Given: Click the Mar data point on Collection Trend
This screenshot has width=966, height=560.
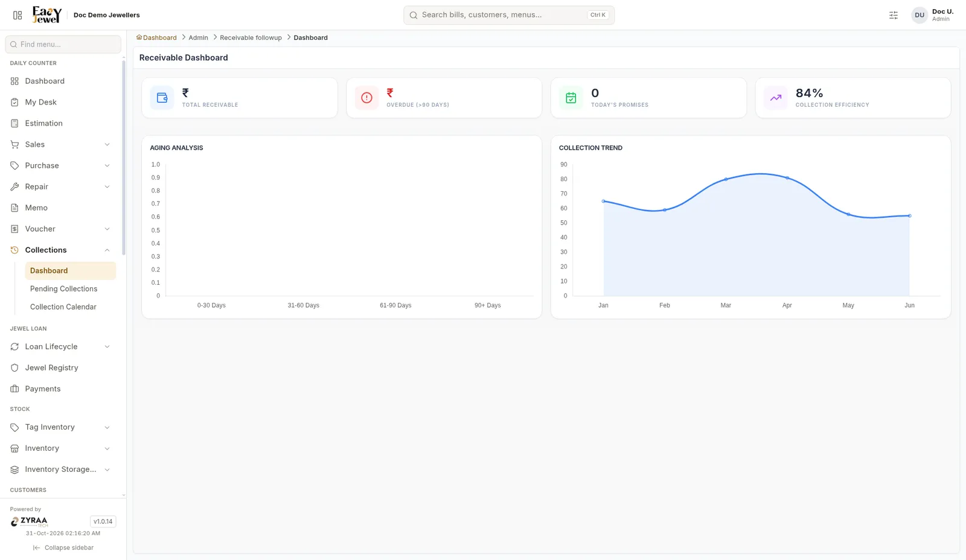Looking at the screenshot, I should [x=726, y=179].
